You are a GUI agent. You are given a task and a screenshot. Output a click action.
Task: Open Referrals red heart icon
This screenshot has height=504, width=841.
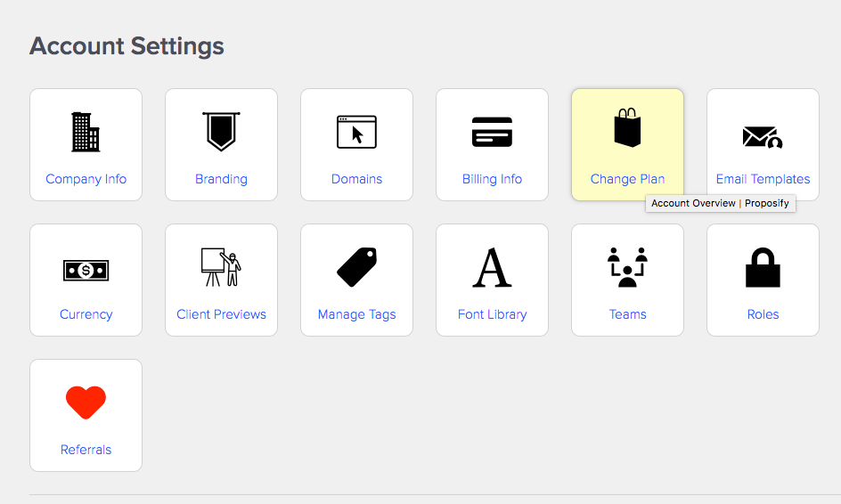click(86, 402)
